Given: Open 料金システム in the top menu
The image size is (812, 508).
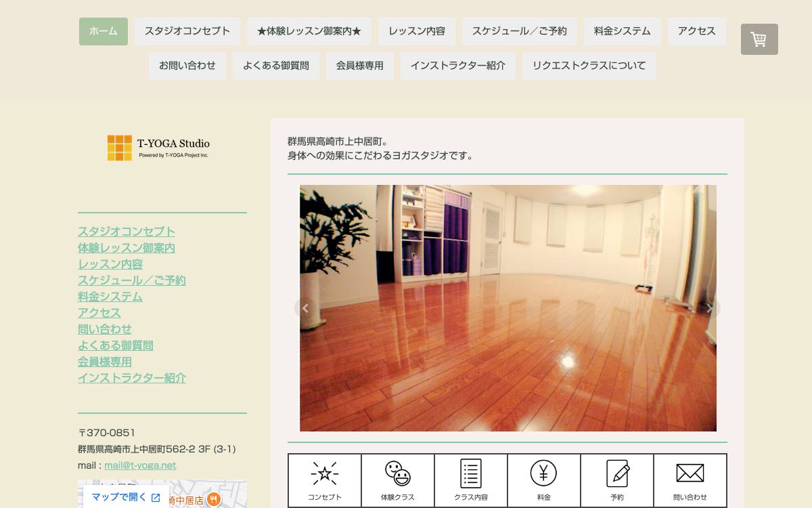Looking at the screenshot, I should [x=623, y=31].
